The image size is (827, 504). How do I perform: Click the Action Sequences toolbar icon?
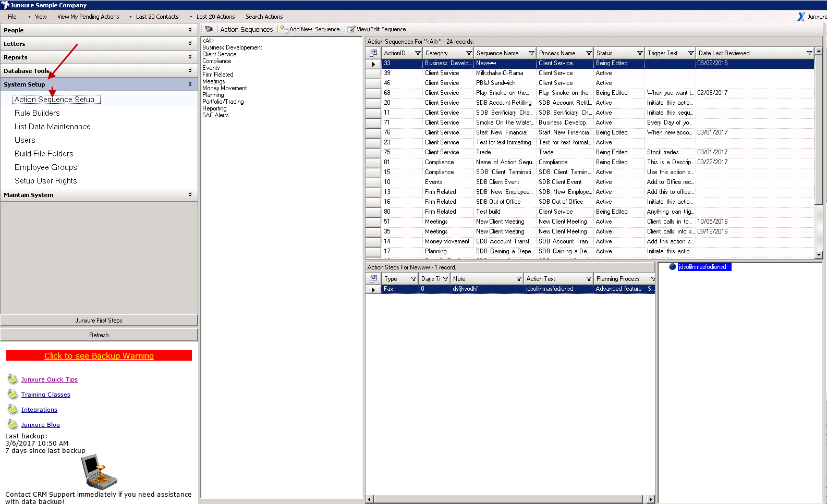(x=209, y=29)
